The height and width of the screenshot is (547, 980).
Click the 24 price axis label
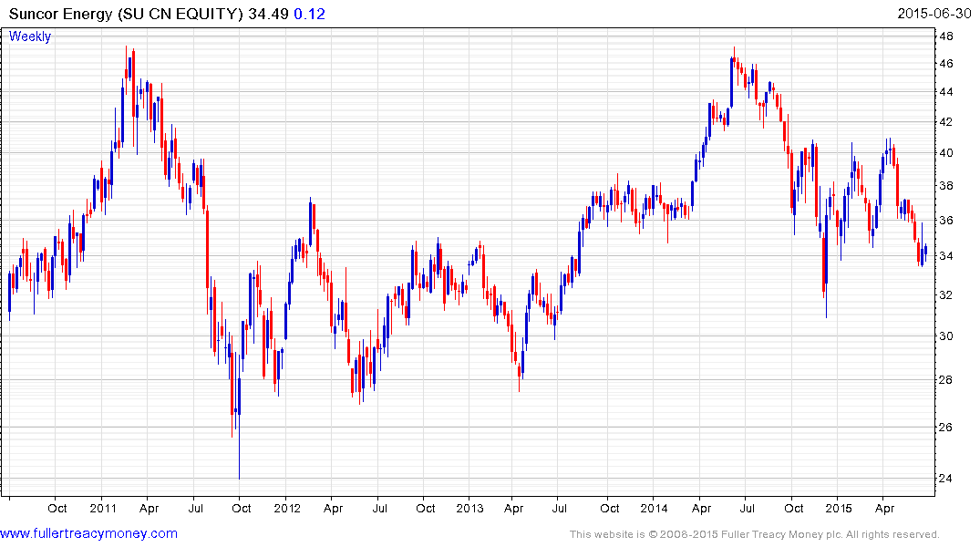pyautogui.click(x=946, y=479)
